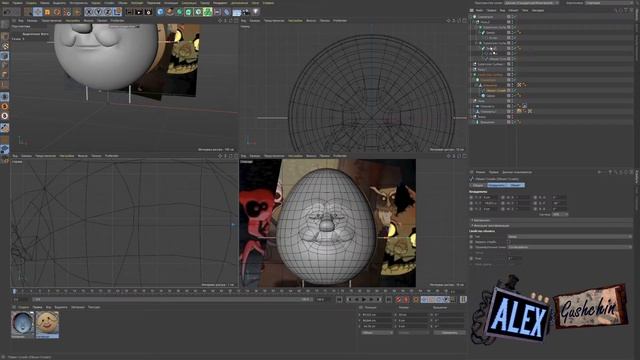Collapse the topmost object in Object Manager tree

471,17
